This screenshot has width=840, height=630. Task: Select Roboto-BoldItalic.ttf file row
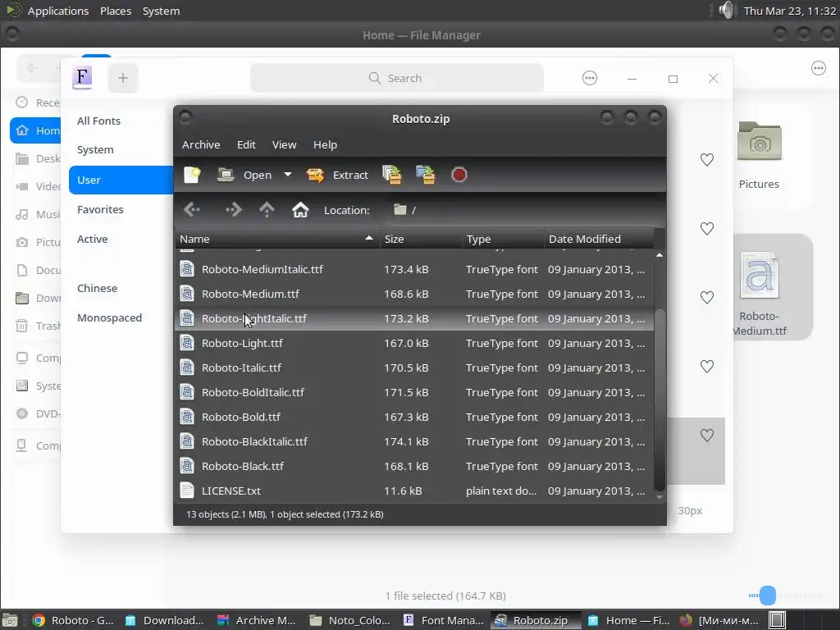point(414,393)
